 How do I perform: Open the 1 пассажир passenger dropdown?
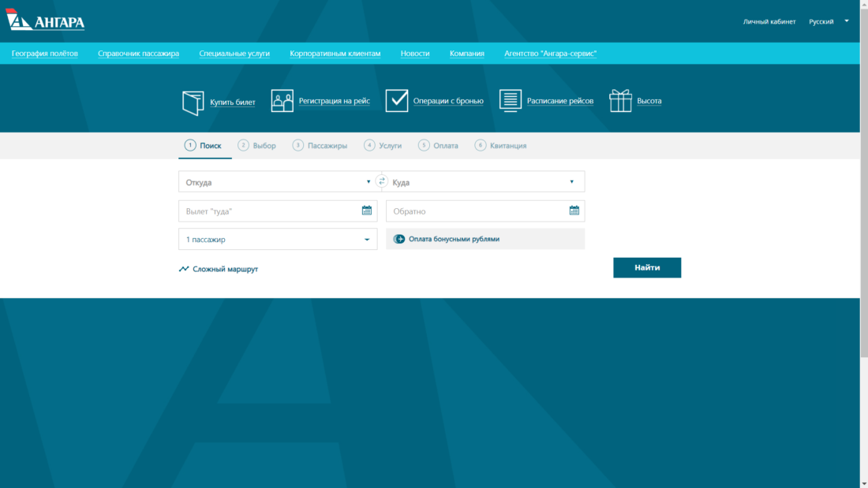point(367,240)
